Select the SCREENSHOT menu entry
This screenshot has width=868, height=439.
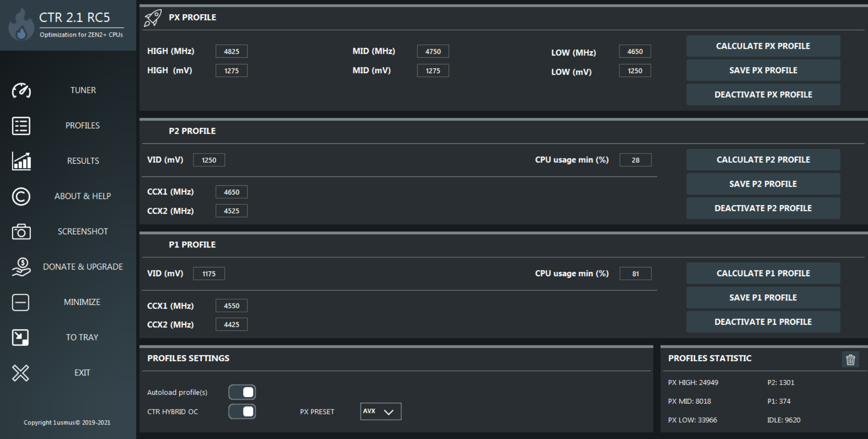83,231
